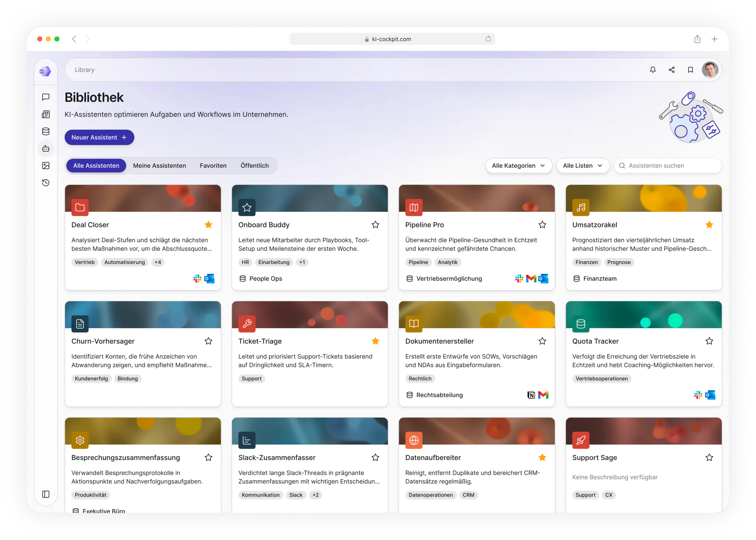The image size is (756, 540).
Task: Click the ki-cockpit.com address bar
Action: 392,39
